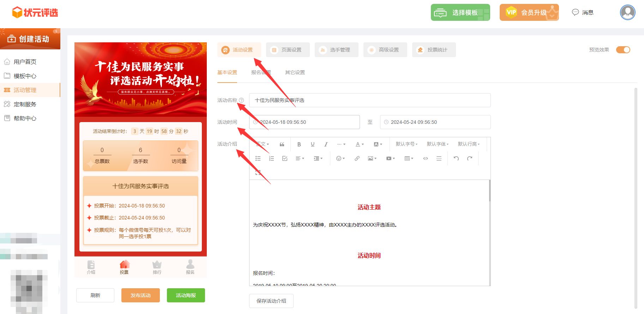644x314 pixels.
Task: Insert a hyperlink using the link icon
Action: [357, 158]
